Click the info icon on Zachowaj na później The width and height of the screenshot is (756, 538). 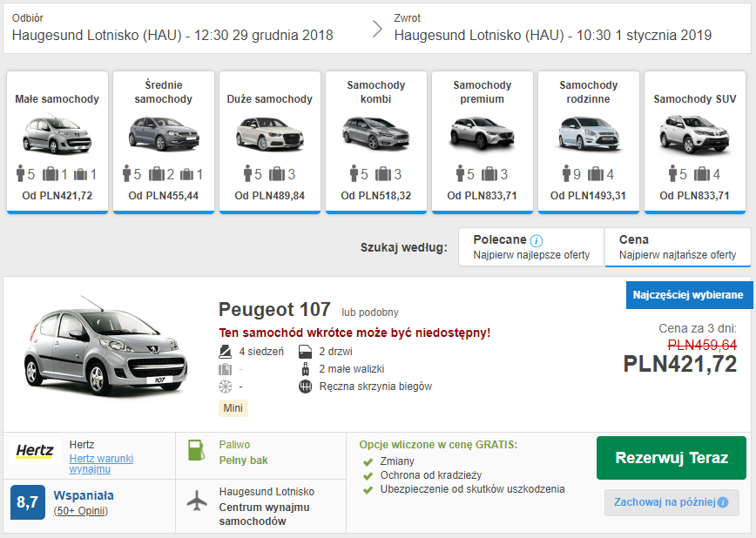(722, 502)
